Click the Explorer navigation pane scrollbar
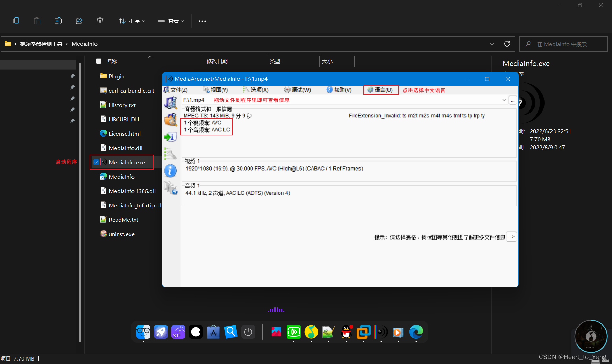The width and height of the screenshot is (612, 364). (80, 203)
